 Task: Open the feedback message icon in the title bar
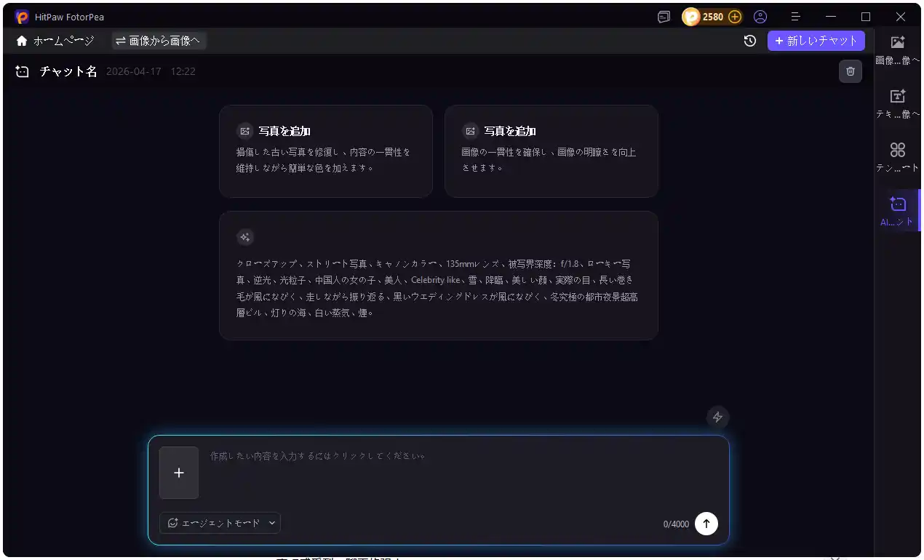pos(663,16)
